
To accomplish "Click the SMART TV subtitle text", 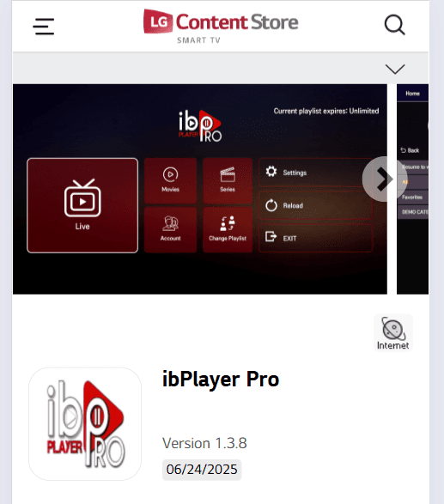I will point(198,40).
